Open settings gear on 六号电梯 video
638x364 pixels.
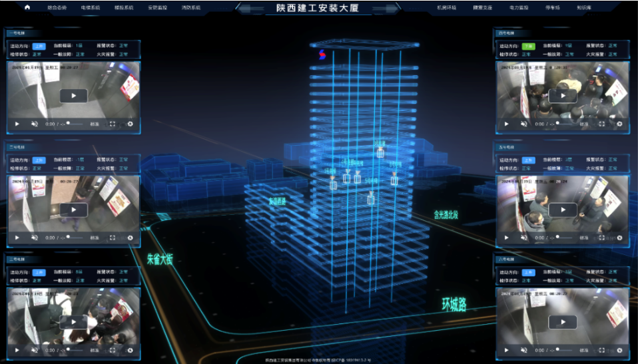tap(620, 350)
